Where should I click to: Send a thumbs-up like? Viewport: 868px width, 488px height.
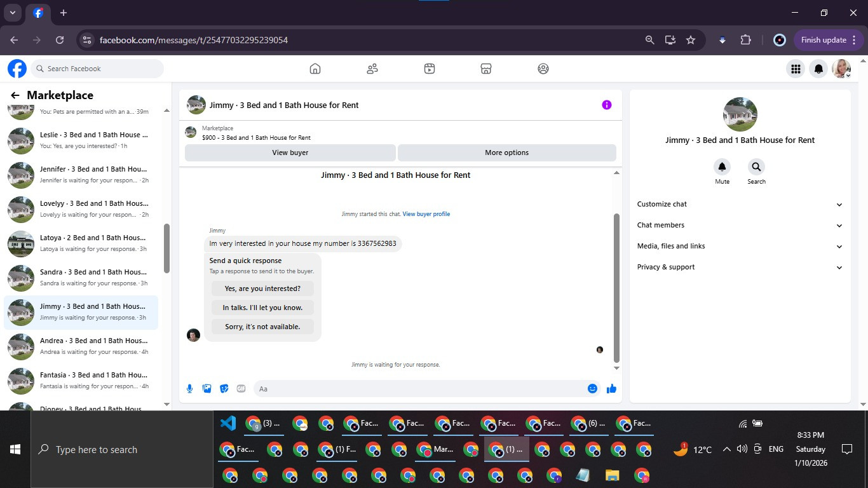pos(611,388)
